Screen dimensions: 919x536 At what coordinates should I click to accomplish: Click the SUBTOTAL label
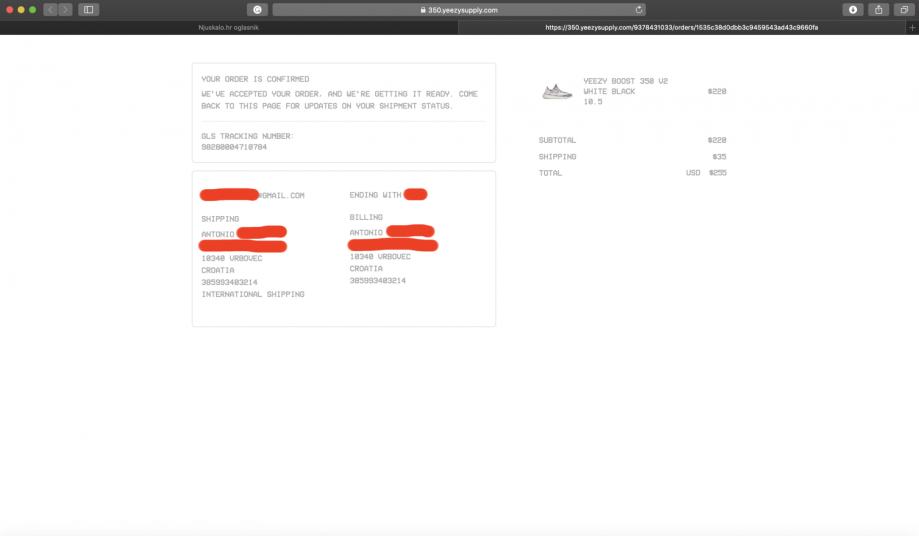click(x=557, y=140)
